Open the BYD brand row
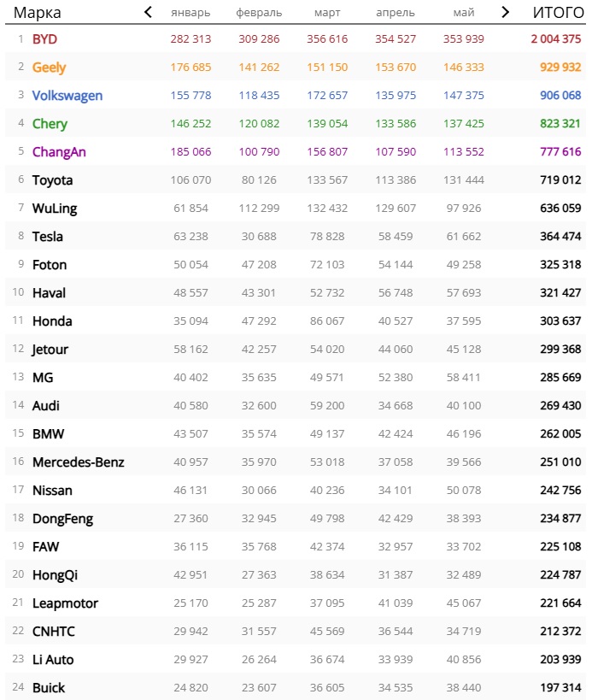This screenshot has height=700, width=592. coord(296,38)
